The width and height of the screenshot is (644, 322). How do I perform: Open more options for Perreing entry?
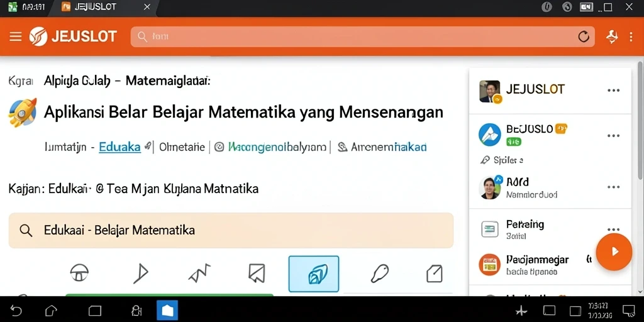[x=613, y=230]
